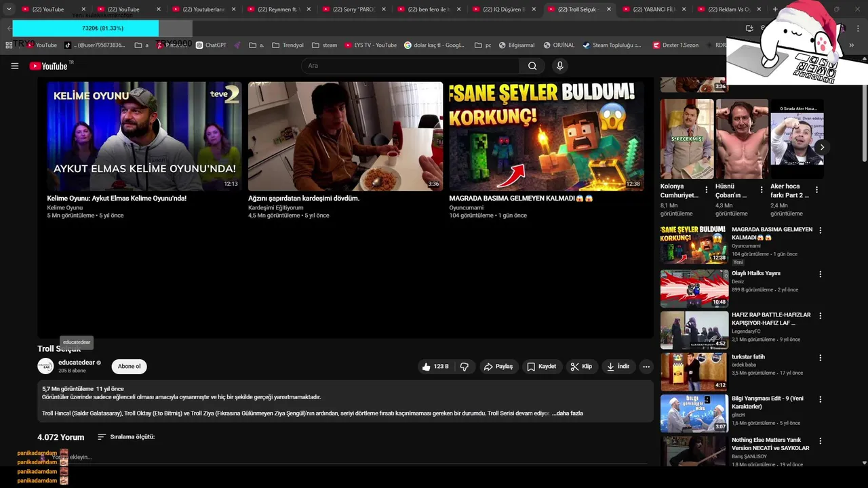This screenshot has height=488, width=868.
Task: Open options for turkstar fatih video
Action: coord(821,358)
